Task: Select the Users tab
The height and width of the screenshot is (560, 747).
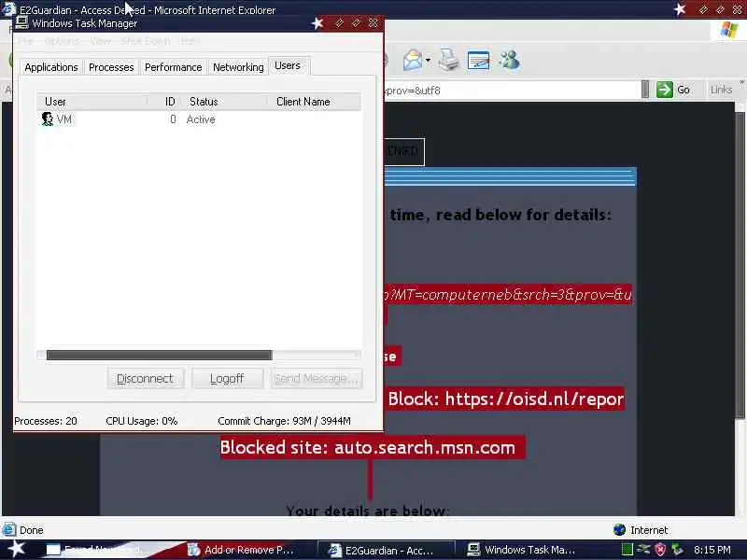Action: click(288, 65)
